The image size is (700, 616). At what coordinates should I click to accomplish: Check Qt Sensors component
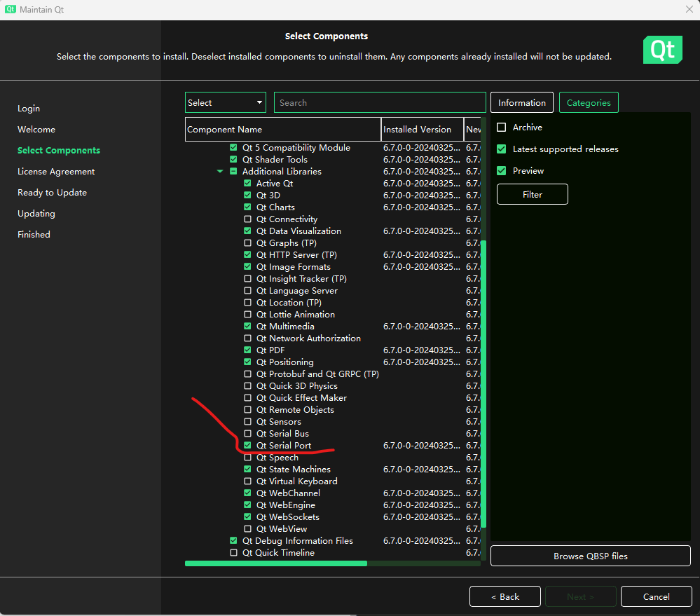(x=247, y=421)
